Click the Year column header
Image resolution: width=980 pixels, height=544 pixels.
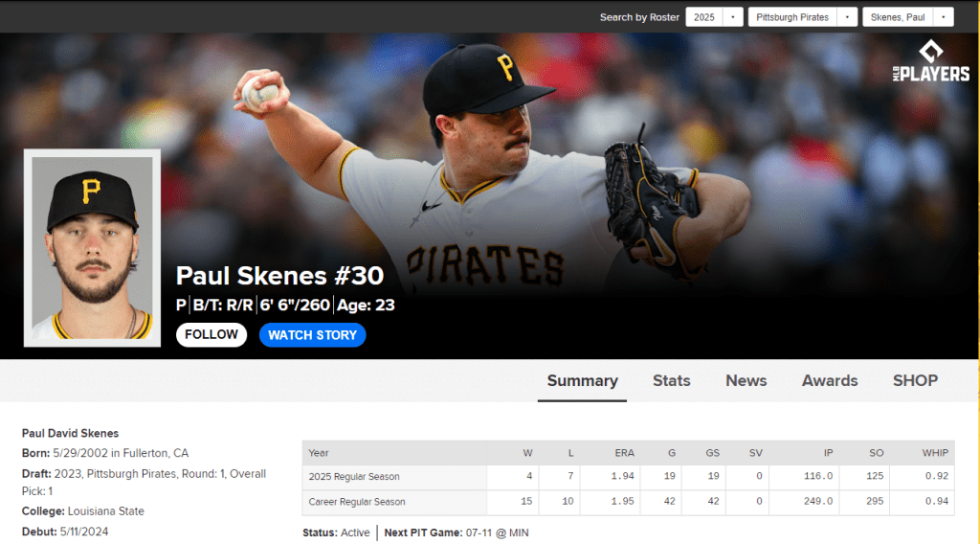pyautogui.click(x=319, y=453)
